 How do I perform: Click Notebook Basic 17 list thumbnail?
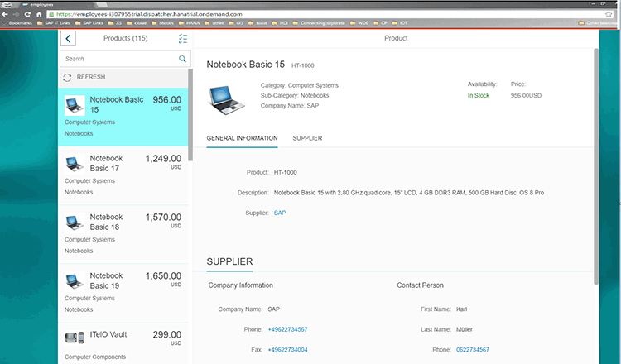tap(75, 164)
